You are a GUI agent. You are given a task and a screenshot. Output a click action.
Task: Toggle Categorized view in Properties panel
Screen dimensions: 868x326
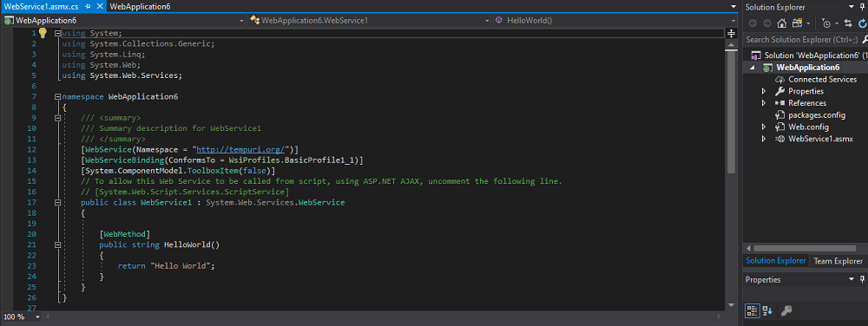coord(752,311)
